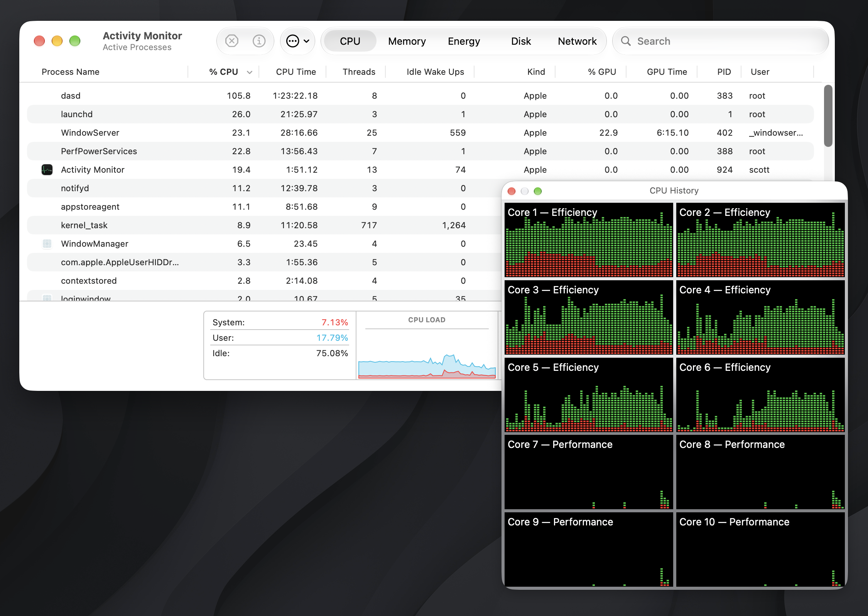Click the CPU LOAD graph
868x616 pixels.
[427, 353]
